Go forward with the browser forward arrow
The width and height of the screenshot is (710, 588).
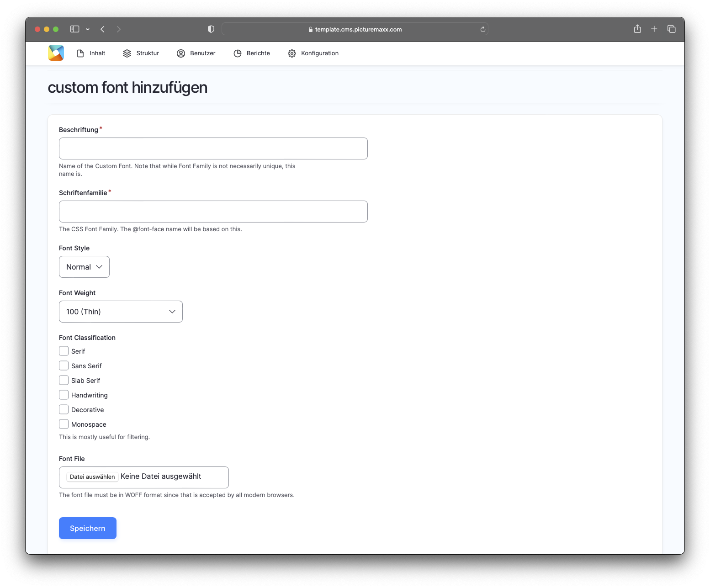click(x=119, y=29)
